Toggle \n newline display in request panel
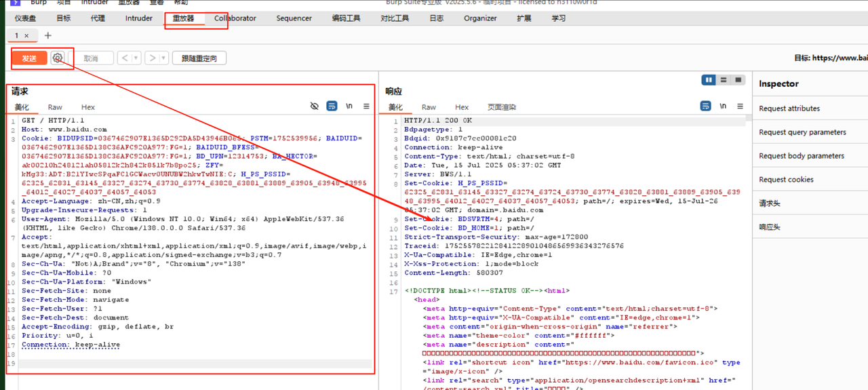The height and width of the screenshot is (390, 868). [349, 106]
